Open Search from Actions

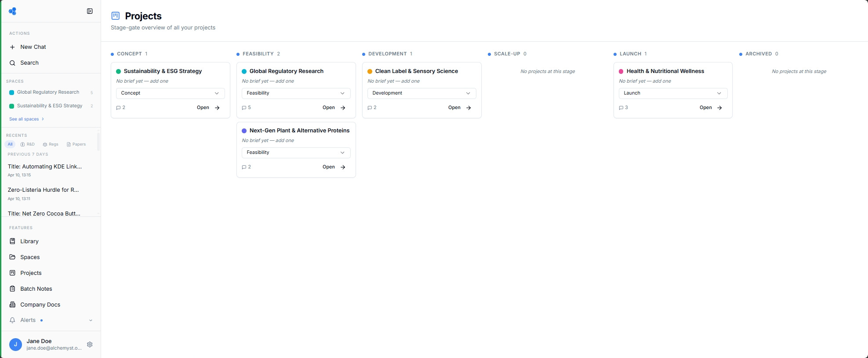tap(51, 63)
